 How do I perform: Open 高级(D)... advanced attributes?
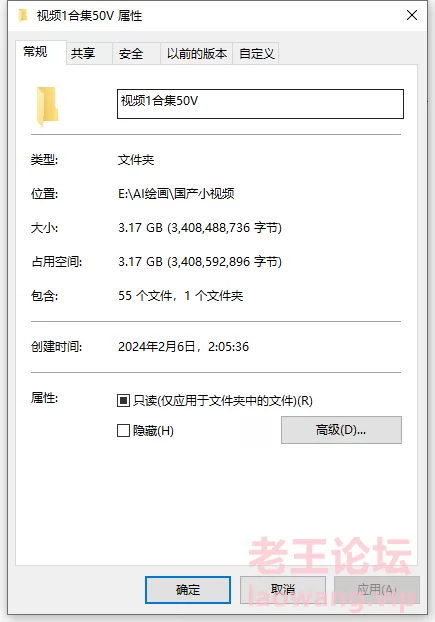point(341,430)
